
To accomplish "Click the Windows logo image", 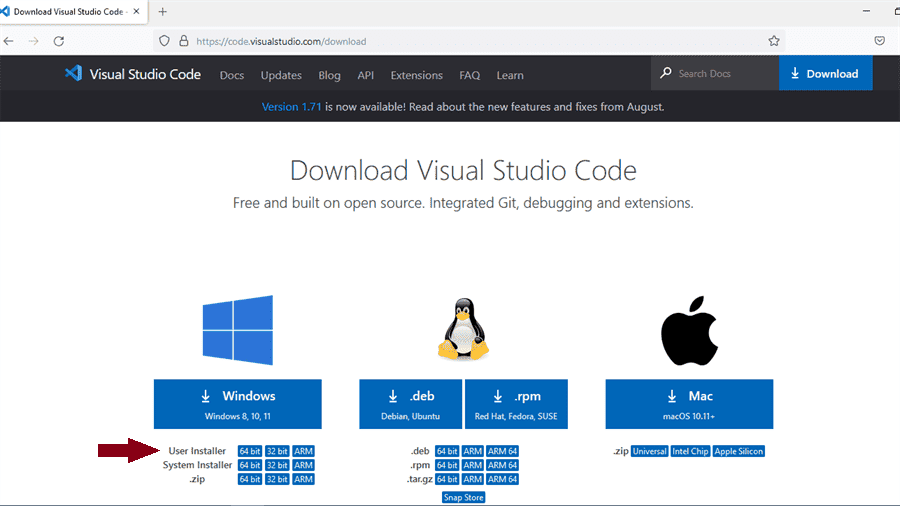I will tap(238, 330).
